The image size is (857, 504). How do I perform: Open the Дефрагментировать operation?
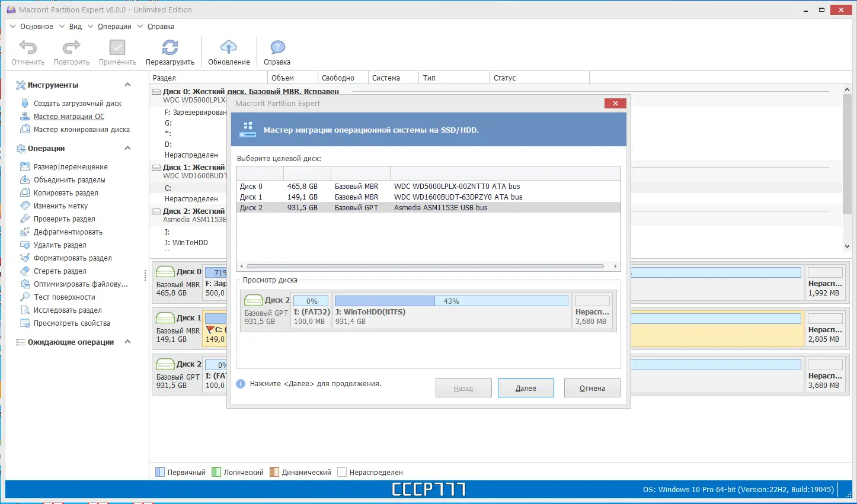tap(68, 232)
